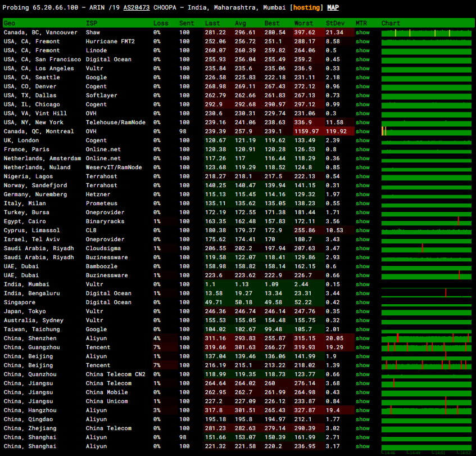
Task: Click latency chart for Vancouver Shaw
Action: coord(426,33)
